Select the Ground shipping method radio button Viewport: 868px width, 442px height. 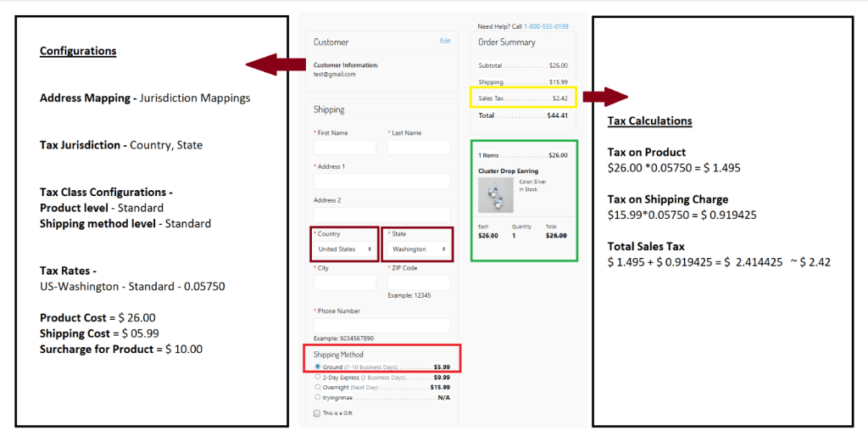(318, 367)
